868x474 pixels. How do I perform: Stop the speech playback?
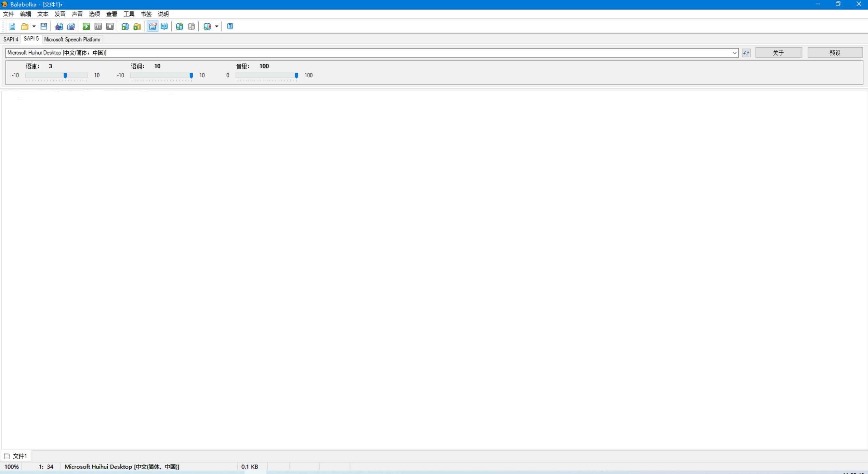pyautogui.click(x=110, y=26)
